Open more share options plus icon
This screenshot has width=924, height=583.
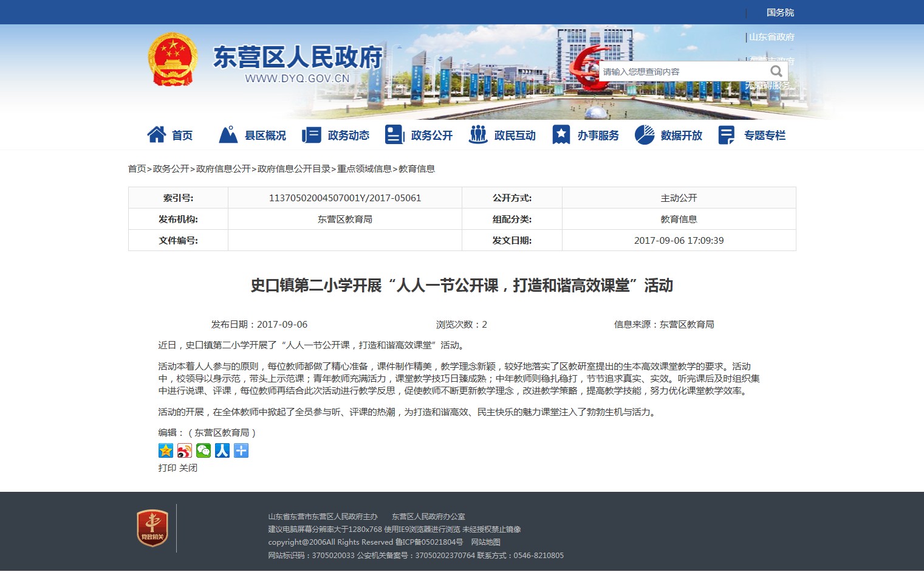241,450
